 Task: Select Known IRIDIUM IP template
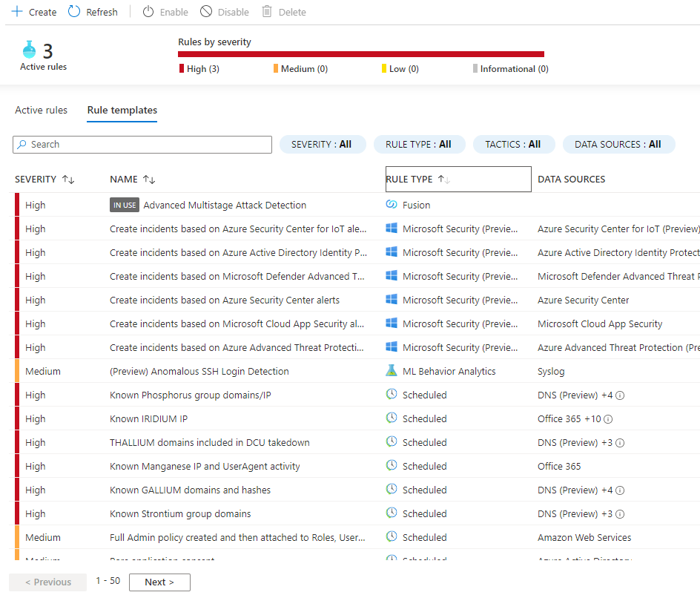(x=148, y=418)
